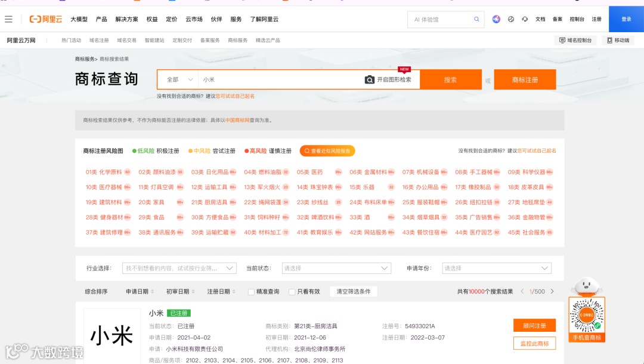Select category 38类 通讯服务

pos(160,232)
